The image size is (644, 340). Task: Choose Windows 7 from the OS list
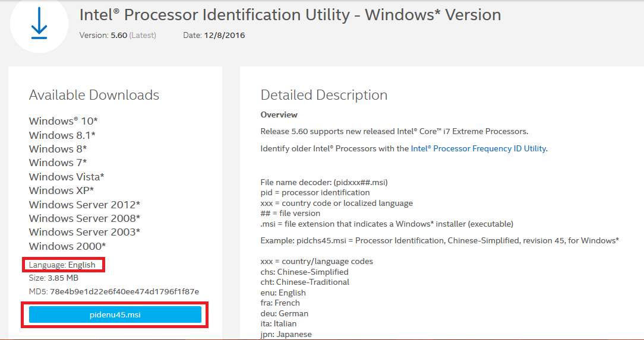tap(58, 163)
